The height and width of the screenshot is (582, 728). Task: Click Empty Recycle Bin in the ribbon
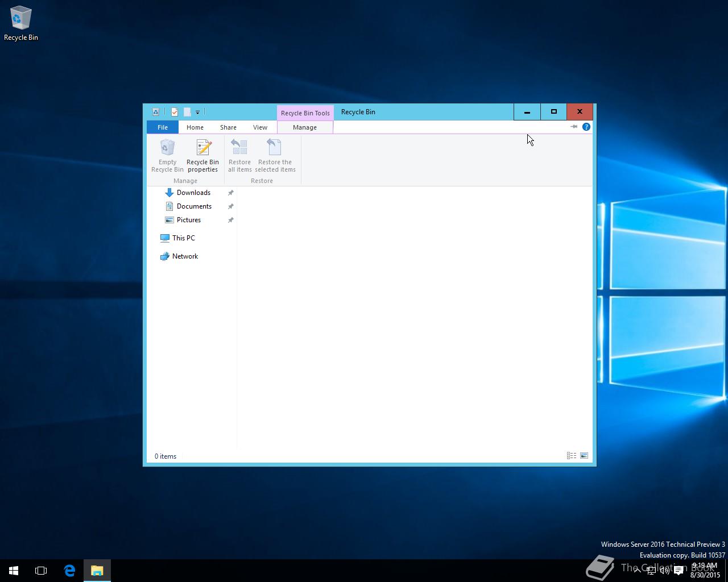coord(167,156)
